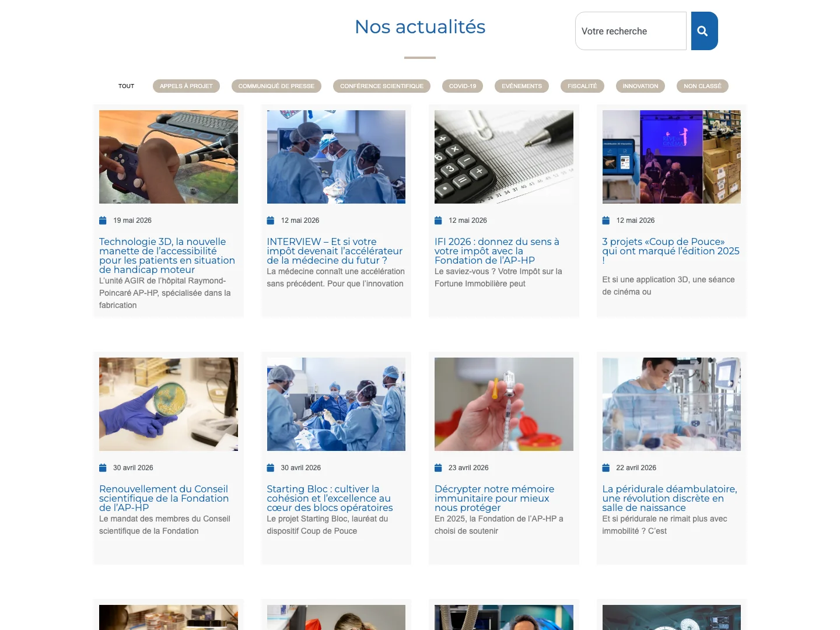
Task: Filter news by Communiqué de presse
Action: 276,86
